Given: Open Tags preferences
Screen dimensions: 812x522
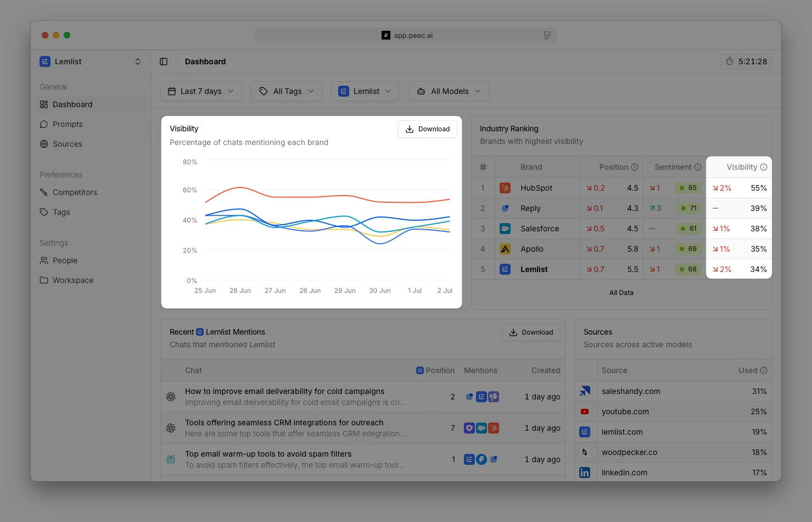Looking at the screenshot, I should click(91, 212).
